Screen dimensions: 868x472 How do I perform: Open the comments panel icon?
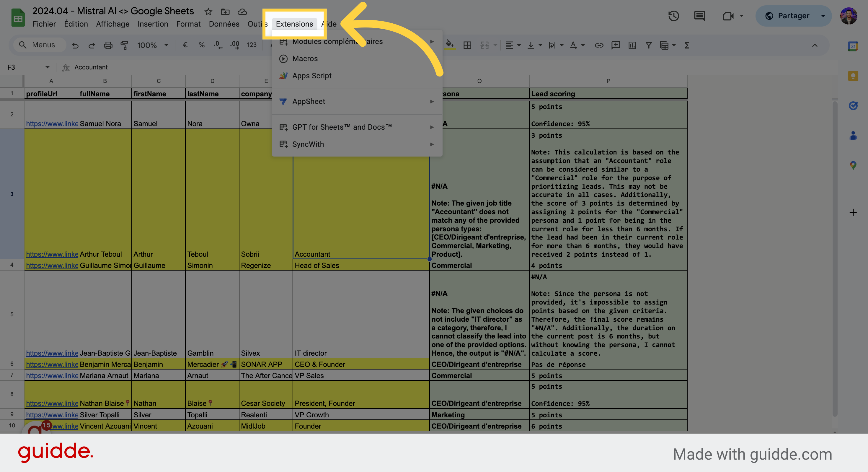tap(699, 16)
